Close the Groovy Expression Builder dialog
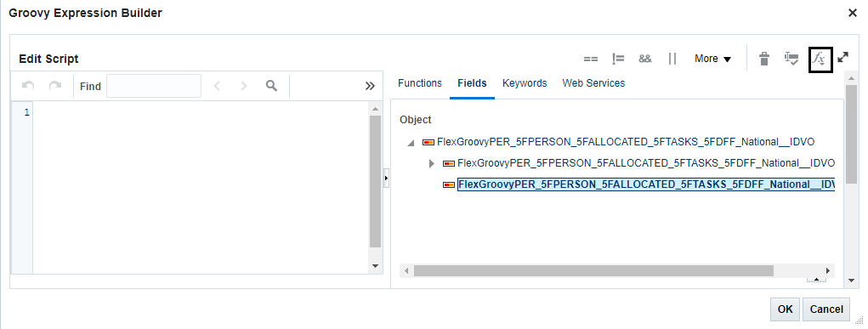 click(x=853, y=13)
